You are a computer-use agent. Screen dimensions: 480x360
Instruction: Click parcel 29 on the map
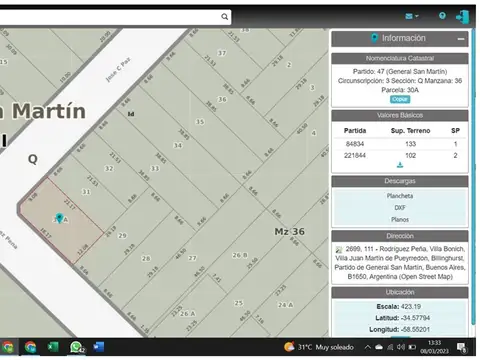coord(122,235)
